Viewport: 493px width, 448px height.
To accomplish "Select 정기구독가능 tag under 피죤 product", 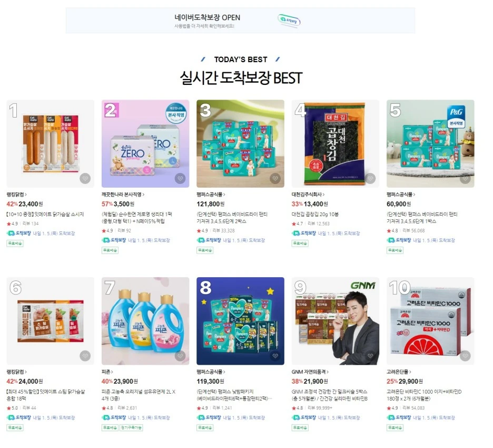I will [131, 427].
